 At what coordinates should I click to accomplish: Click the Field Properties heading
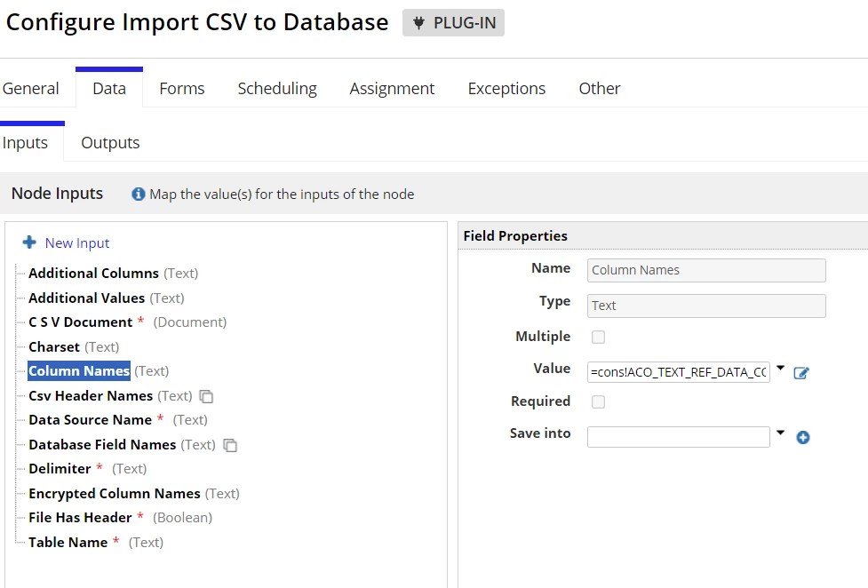pos(515,236)
